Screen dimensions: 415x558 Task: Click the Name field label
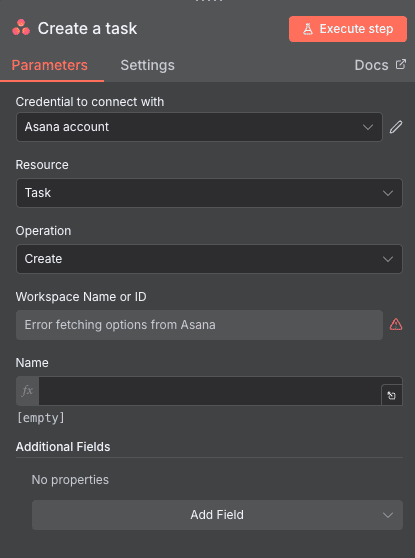pyautogui.click(x=32, y=363)
